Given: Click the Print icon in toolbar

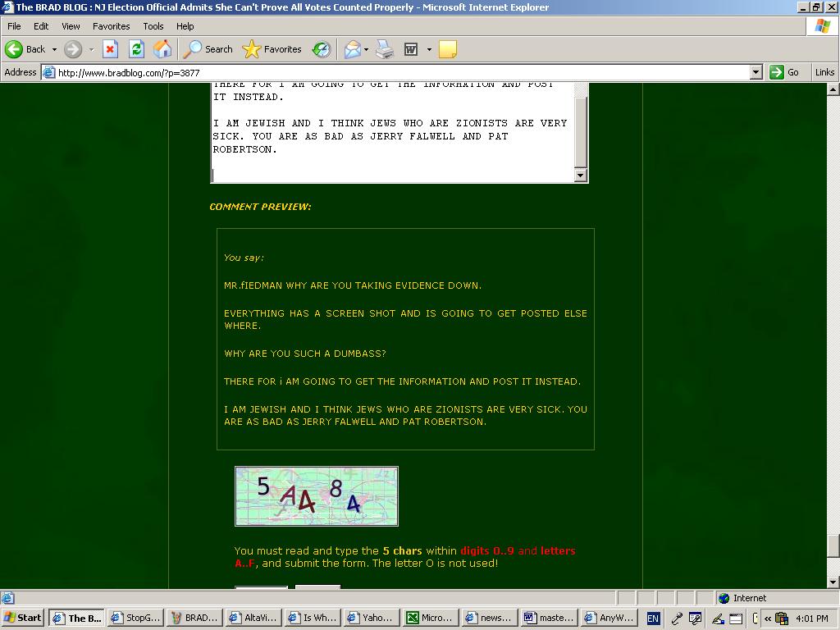Looking at the screenshot, I should click(x=385, y=49).
